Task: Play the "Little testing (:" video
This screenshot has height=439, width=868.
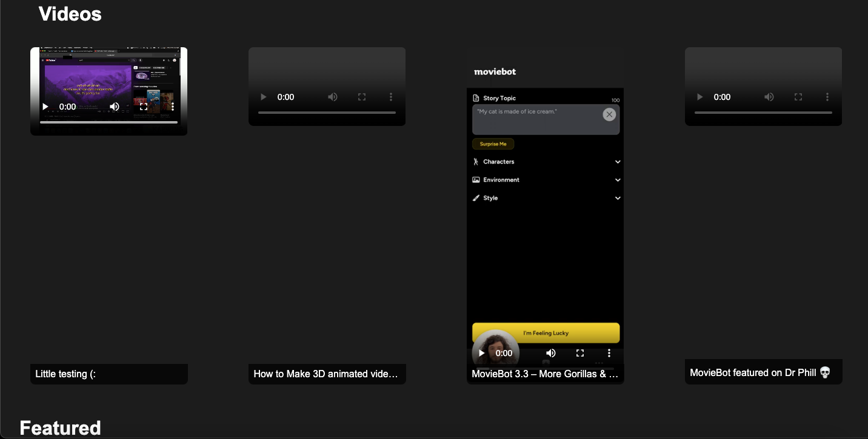Action: tap(45, 107)
